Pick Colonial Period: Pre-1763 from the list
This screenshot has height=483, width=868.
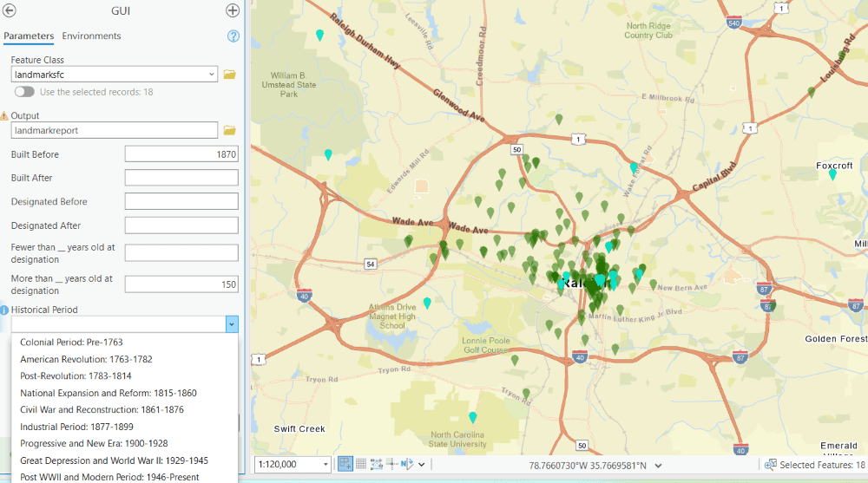tap(71, 343)
